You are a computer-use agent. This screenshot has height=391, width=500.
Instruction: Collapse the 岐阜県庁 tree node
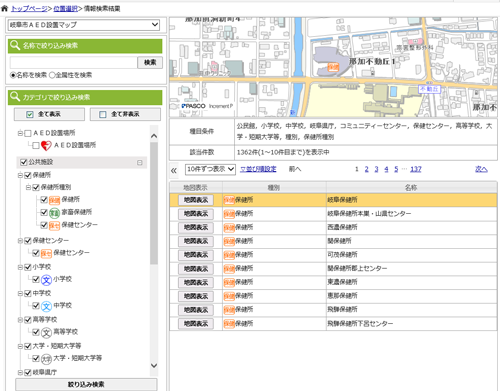(20, 373)
